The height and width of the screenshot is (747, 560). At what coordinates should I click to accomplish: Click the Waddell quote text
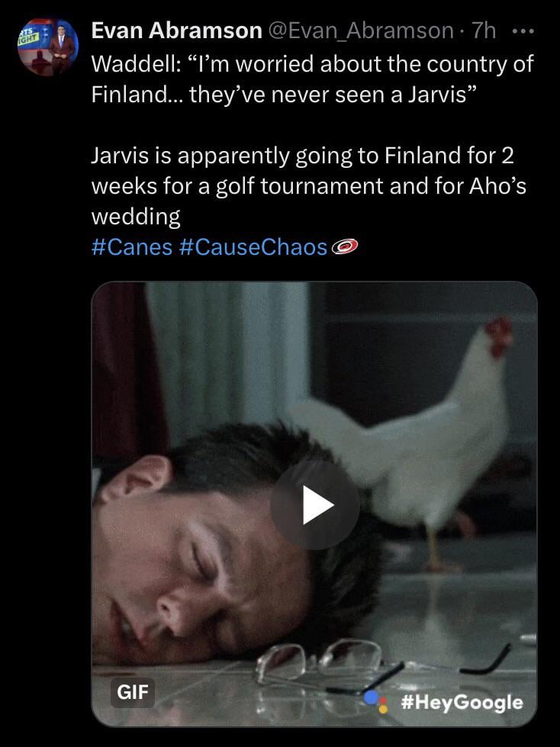pos(312,79)
